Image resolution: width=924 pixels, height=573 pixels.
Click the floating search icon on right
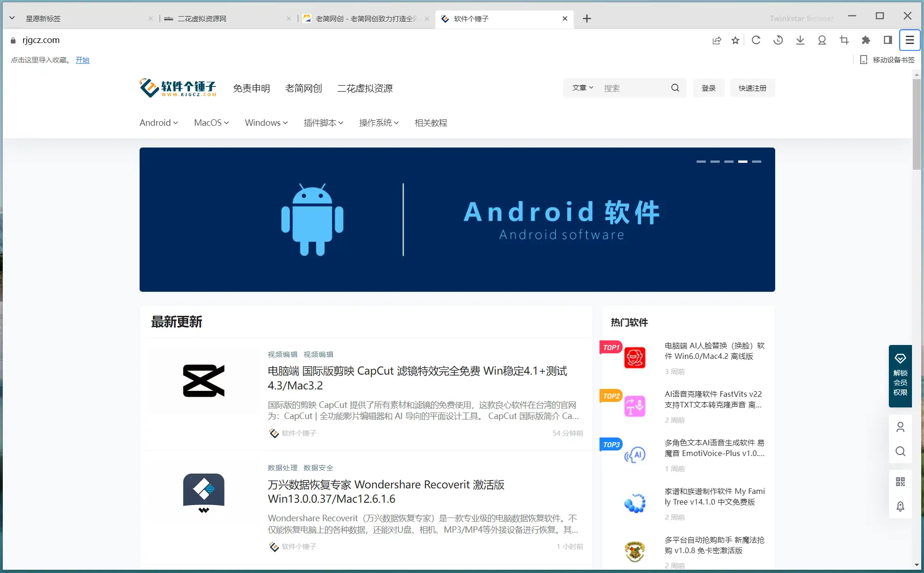click(900, 451)
